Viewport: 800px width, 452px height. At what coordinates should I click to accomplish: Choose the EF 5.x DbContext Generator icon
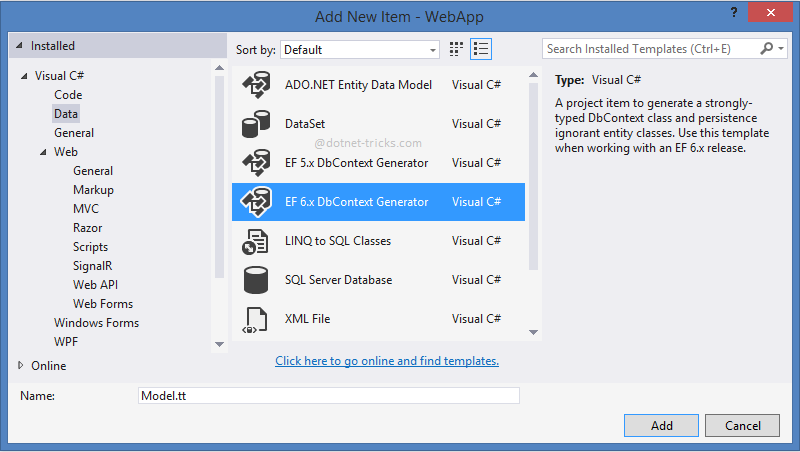point(257,163)
